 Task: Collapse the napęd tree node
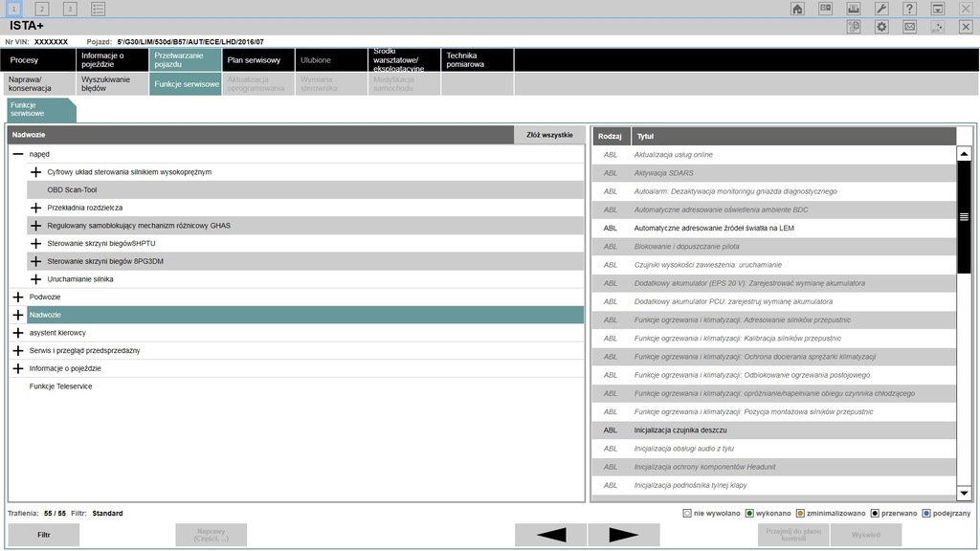(18, 154)
